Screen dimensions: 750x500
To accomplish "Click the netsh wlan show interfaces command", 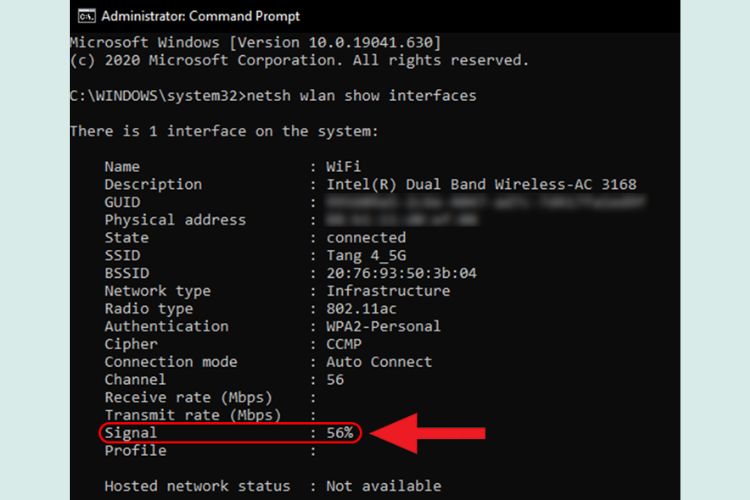I will pyautogui.click(x=362, y=96).
